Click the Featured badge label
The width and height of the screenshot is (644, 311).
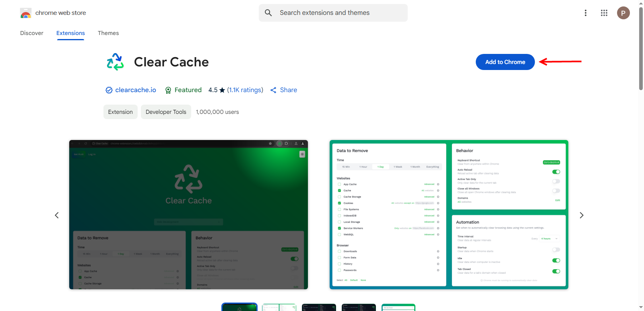click(x=188, y=90)
